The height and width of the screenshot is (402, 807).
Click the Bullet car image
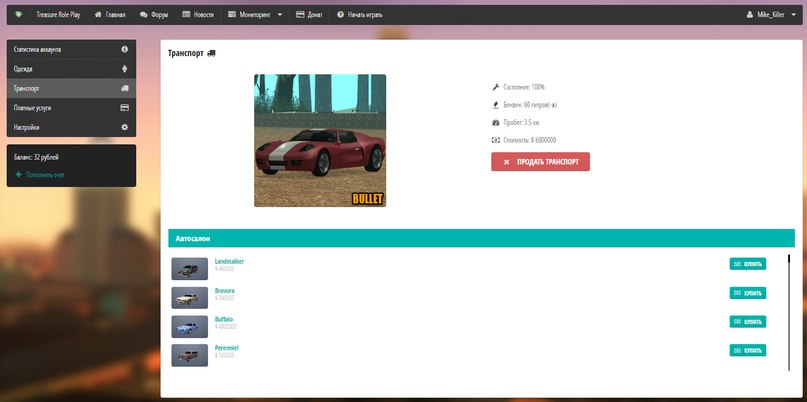(320, 141)
